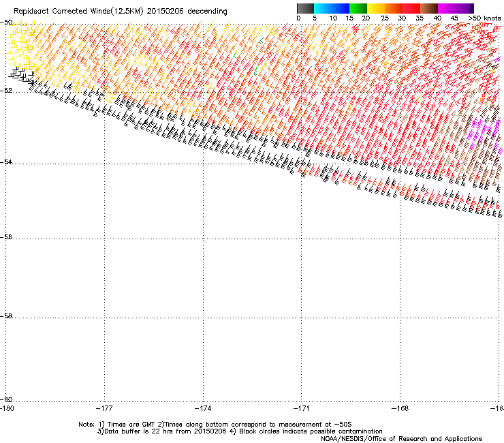Viewport: 504px width, 443px height.
Task: Select the magenta-purple 40-50 knots color segment
Action: [x=456, y=8]
